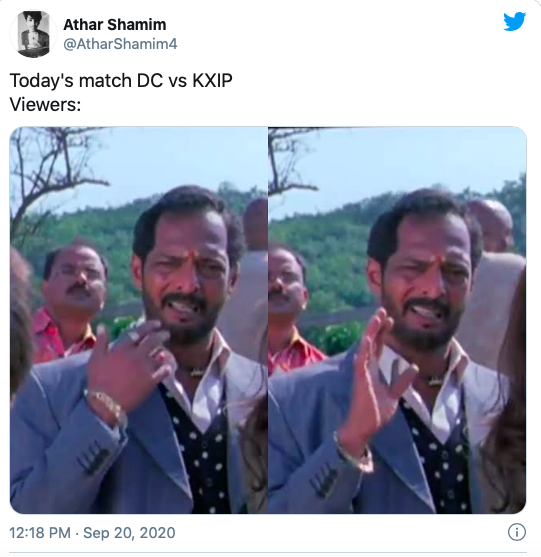Open the left meme photo
Viewport: 541px width, 557px height.
139,320
